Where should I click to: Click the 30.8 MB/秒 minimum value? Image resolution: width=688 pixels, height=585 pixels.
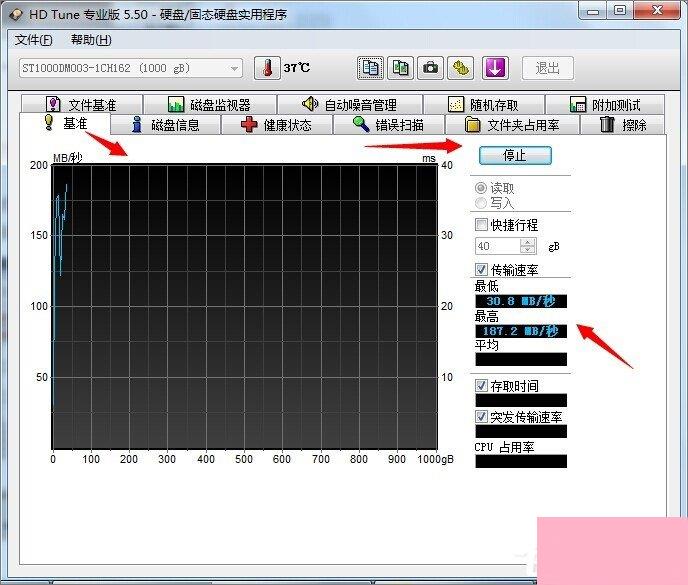[x=521, y=301]
